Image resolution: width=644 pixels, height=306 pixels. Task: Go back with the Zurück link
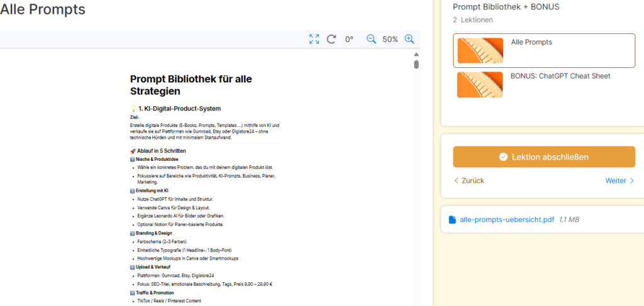[469, 180]
